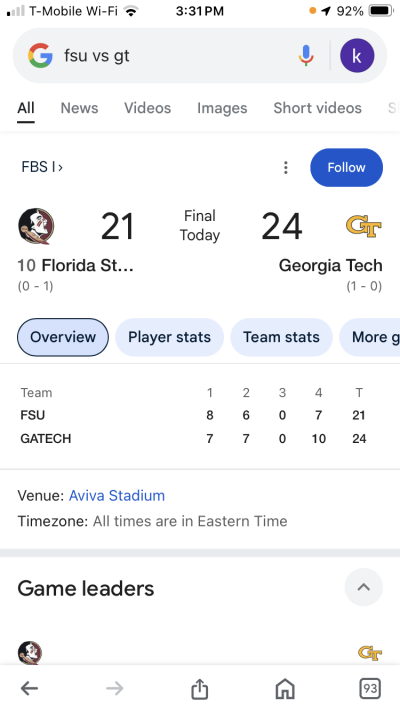The height and width of the screenshot is (712, 400).
Task: Tap the voice search microphone icon
Action: (306, 55)
